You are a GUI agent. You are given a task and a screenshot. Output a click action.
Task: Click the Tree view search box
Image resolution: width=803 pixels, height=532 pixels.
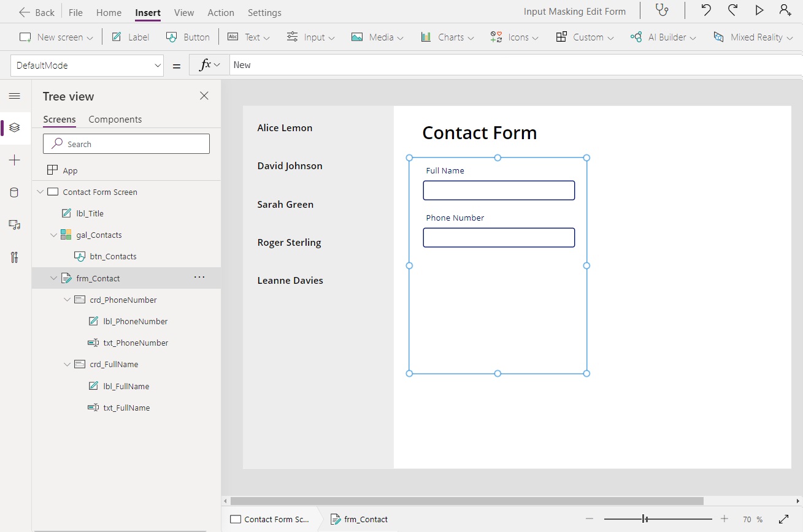coord(126,143)
